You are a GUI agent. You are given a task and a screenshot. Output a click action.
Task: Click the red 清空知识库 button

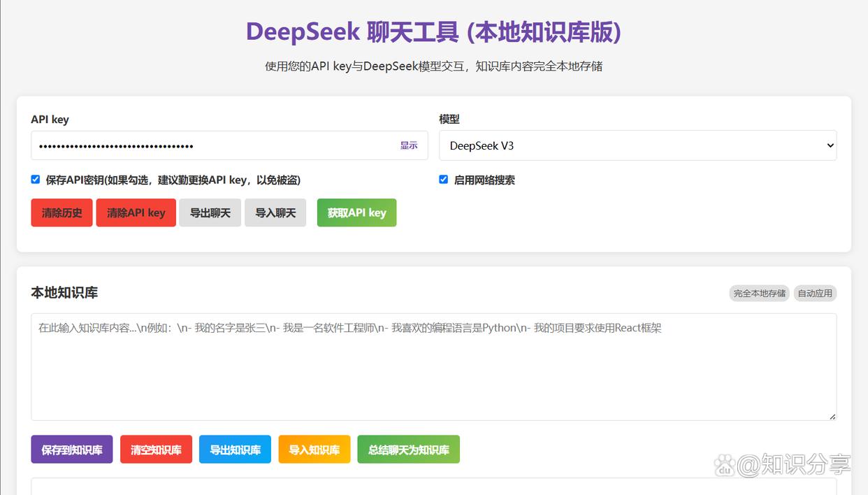pos(156,450)
